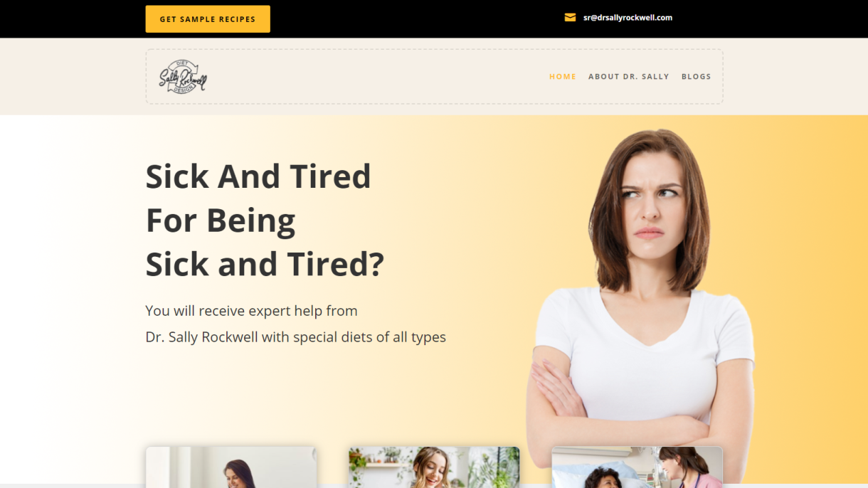Click the 'For Being' heading line
The height and width of the screenshot is (488, 868).
click(221, 221)
